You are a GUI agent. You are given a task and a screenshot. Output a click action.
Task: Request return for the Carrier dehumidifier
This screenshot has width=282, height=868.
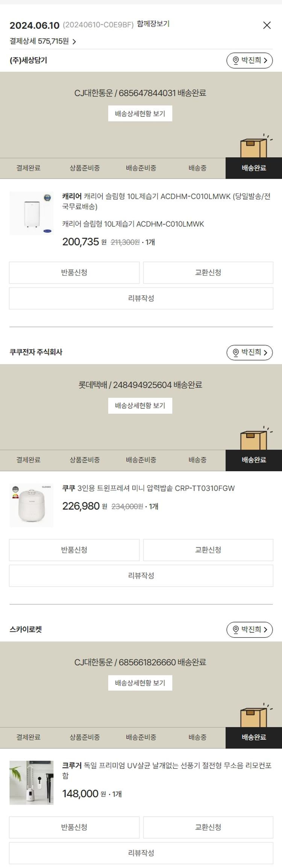coord(74,273)
